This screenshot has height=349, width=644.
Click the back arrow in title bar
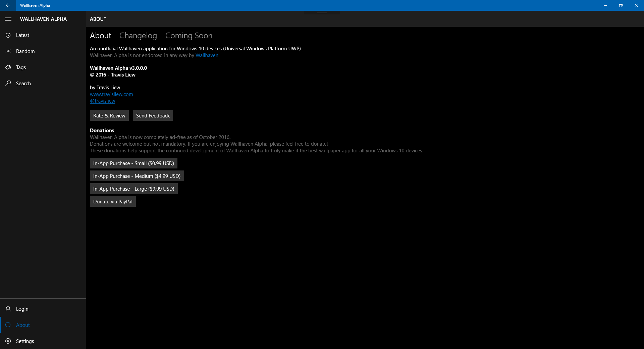click(x=8, y=5)
